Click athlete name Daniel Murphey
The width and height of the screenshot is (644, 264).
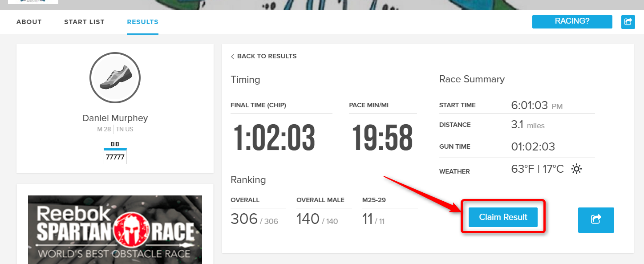[115, 118]
